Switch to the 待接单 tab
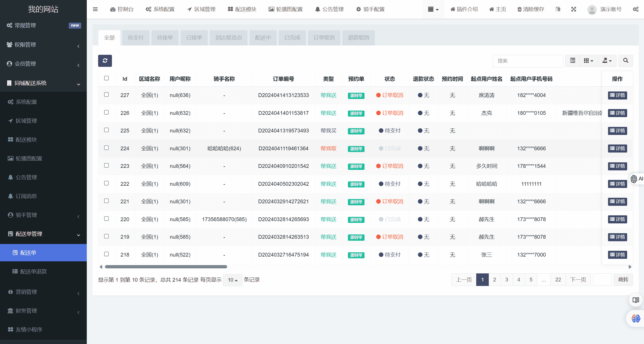The width and height of the screenshot is (644, 344). tap(165, 38)
